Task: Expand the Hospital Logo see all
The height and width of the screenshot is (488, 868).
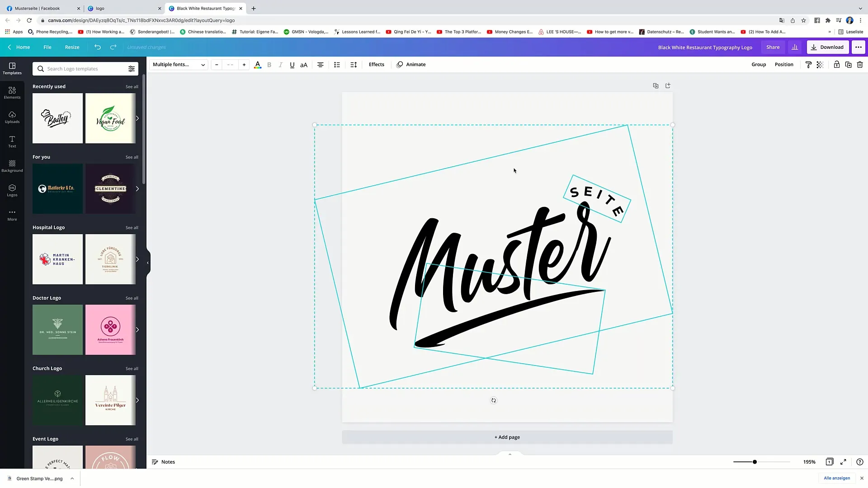Action: (131, 227)
